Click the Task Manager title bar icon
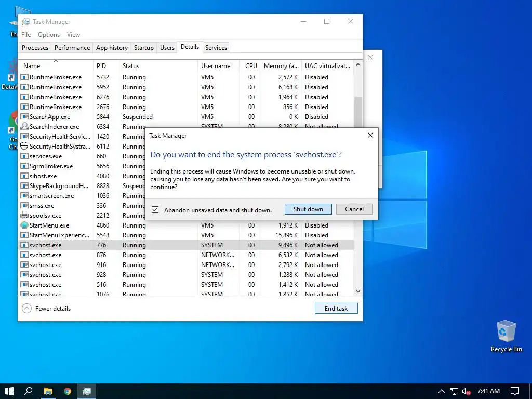Image resolution: width=532 pixels, height=399 pixels. click(x=26, y=22)
